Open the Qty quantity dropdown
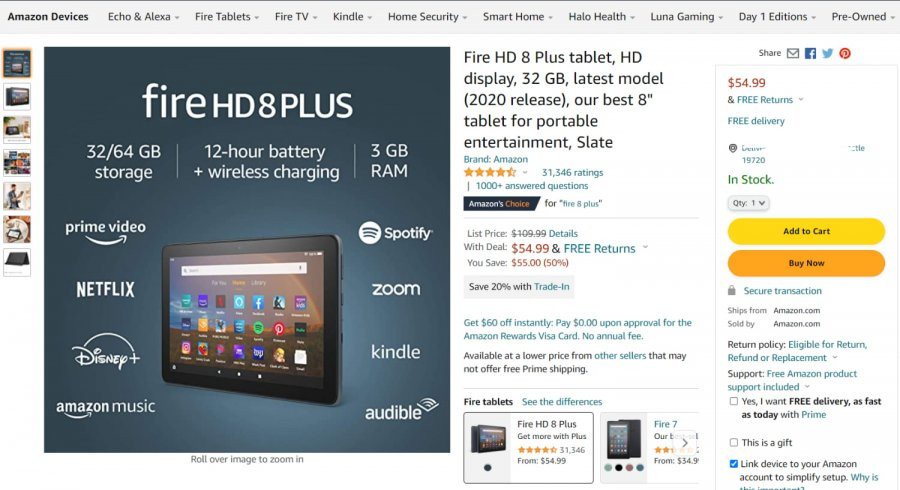The width and height of the screenshot is (900, 490). (748, 203)
